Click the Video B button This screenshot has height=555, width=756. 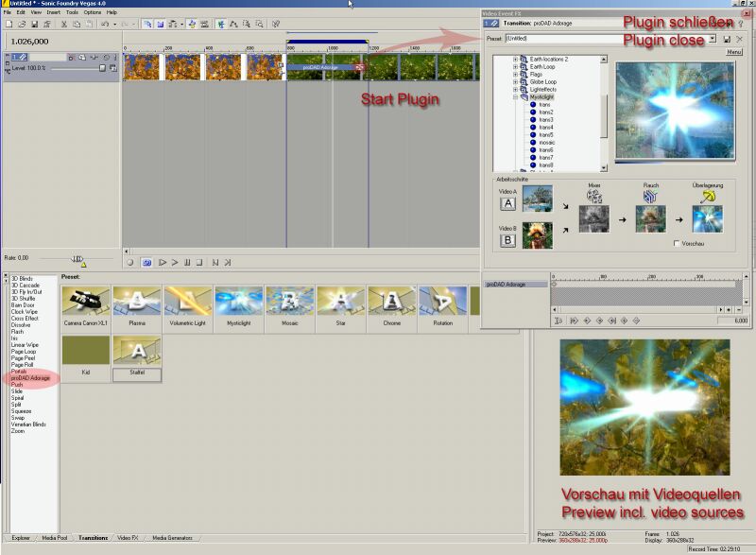click(x=507, y=240)
